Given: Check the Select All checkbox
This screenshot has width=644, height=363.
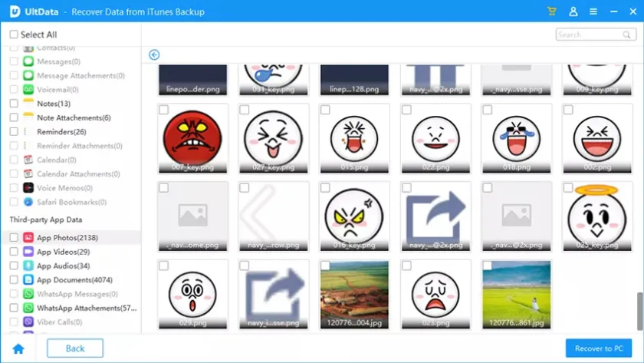Looking at the screenshot, I should 14,35.
